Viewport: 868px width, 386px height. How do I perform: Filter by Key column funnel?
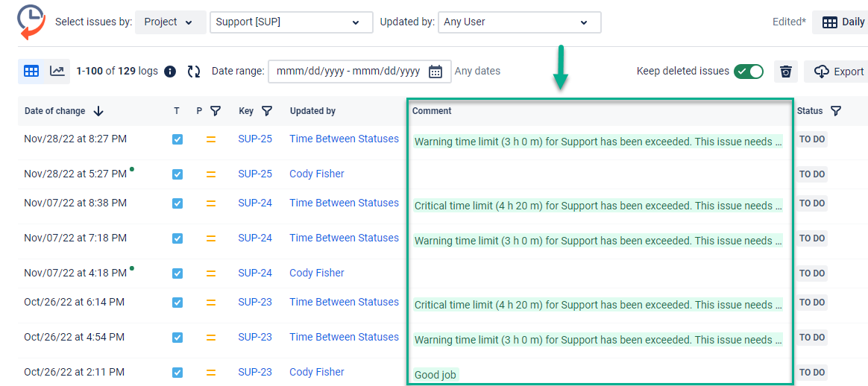click(x=267, y=111)
